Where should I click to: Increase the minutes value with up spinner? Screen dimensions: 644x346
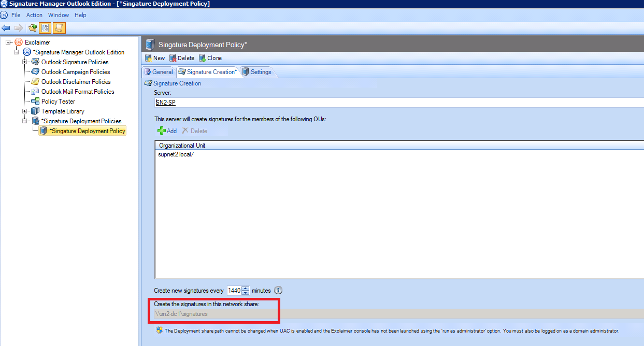[x=246, y=289]
